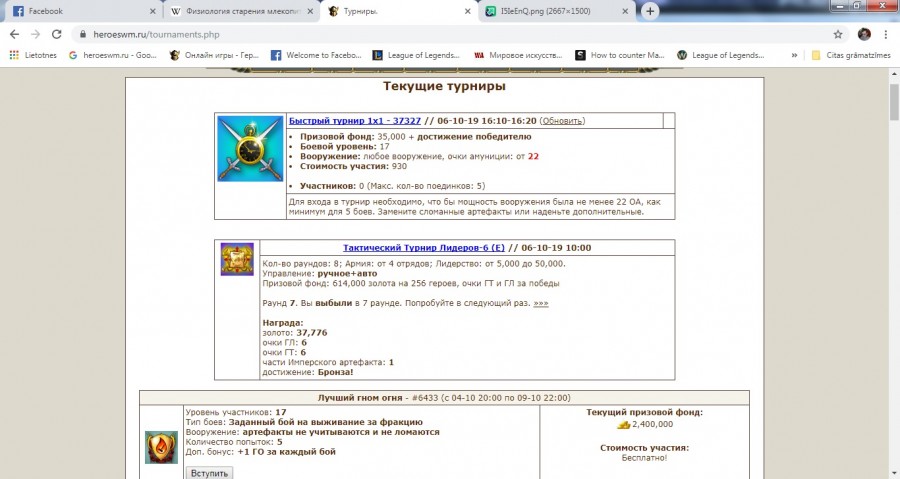Image resolution: width=900 pixels, height=479 pixels.
Task: Bookmark this page with star
Action: coord(838,34)
